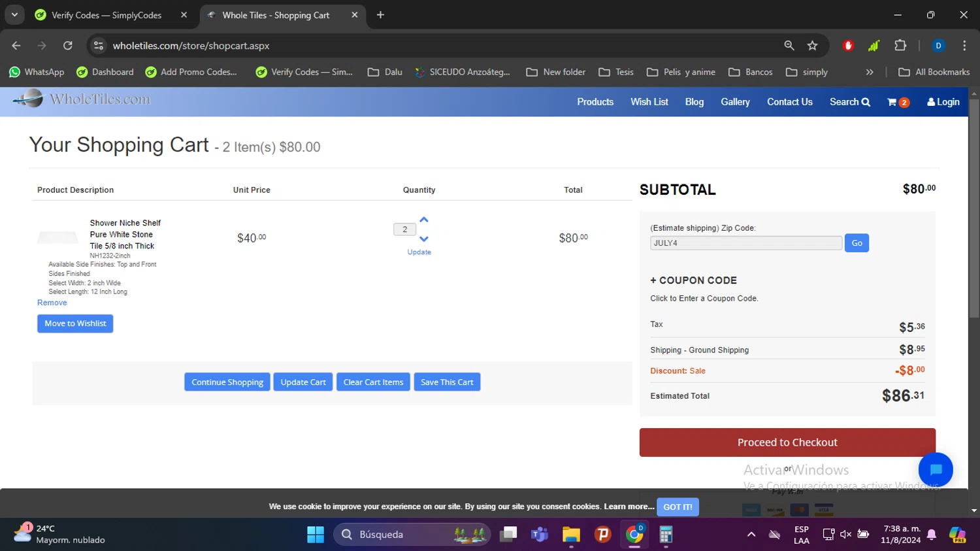Viewport: 980px width, 551px height.
Task: Click the Continue Shopping button
Action: pos(227,382)
